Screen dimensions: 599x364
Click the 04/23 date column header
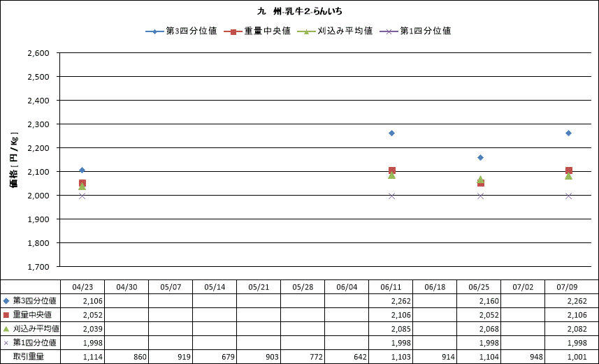point(82,287)
